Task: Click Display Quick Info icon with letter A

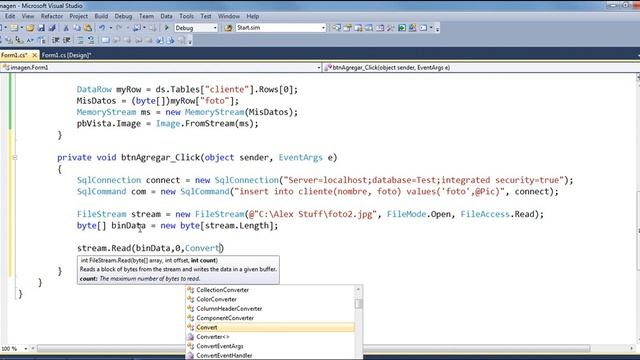Action: click(30, 40)
